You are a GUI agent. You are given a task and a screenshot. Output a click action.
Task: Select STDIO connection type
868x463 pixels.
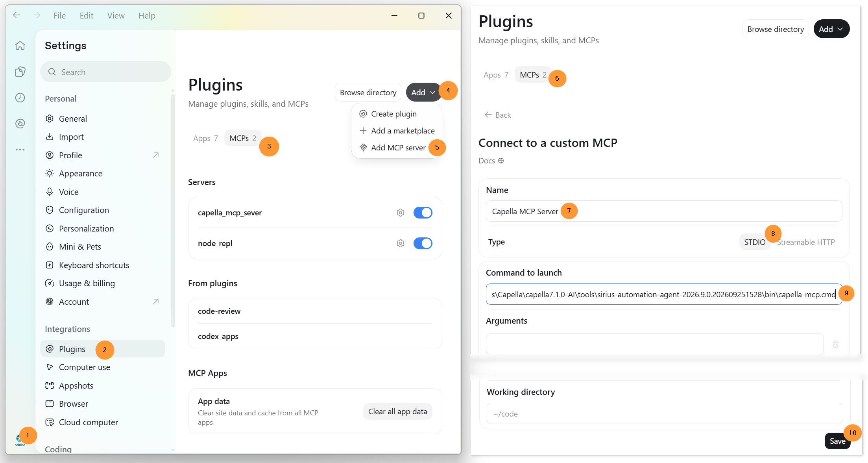click(x=755, y=242)
